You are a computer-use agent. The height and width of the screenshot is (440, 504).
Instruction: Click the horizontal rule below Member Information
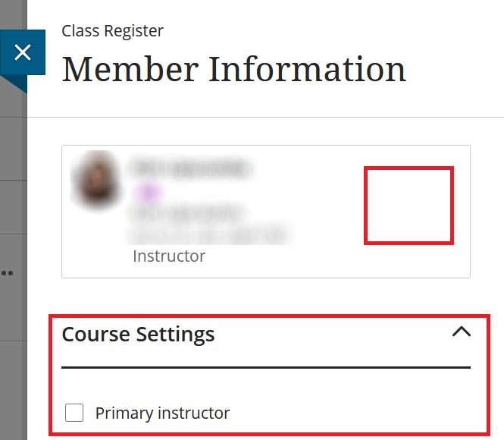265,117
